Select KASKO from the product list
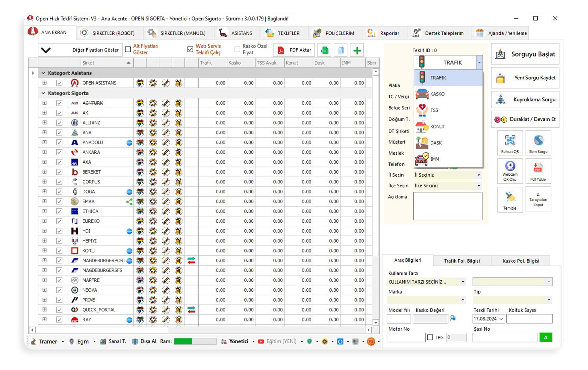 (x=437, y=94)
